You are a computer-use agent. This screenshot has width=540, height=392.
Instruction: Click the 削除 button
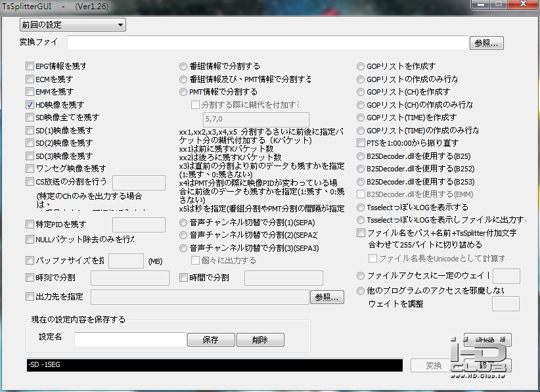(260, 339)
